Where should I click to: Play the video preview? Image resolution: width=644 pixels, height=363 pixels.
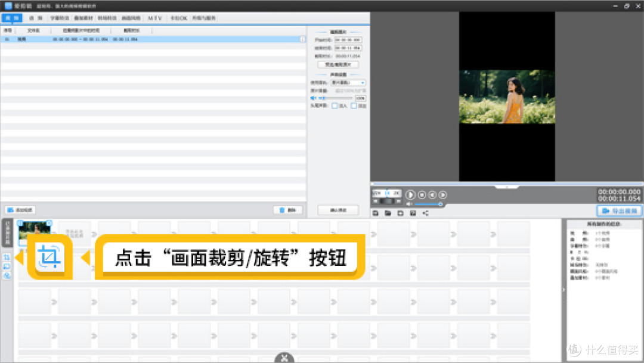tap(410, 195)
